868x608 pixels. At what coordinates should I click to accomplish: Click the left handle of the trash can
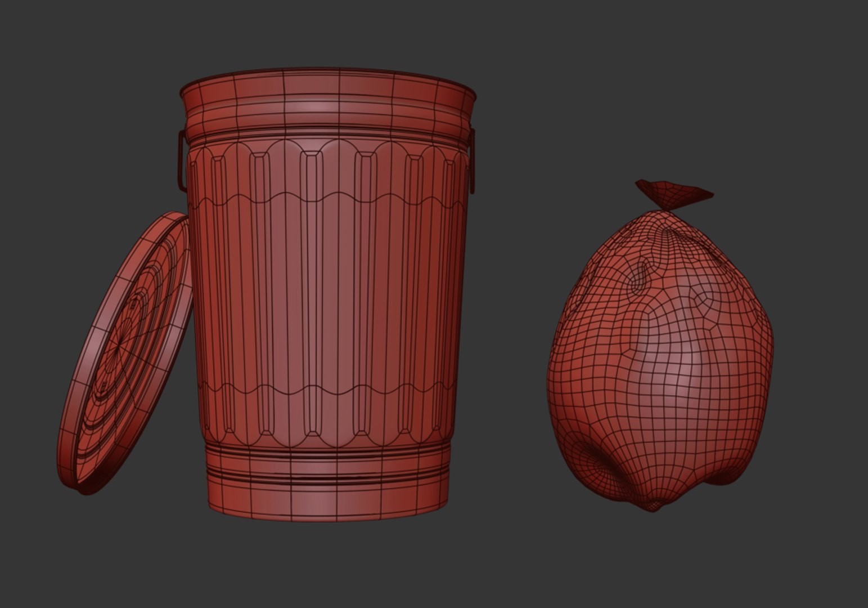[182, 162]
